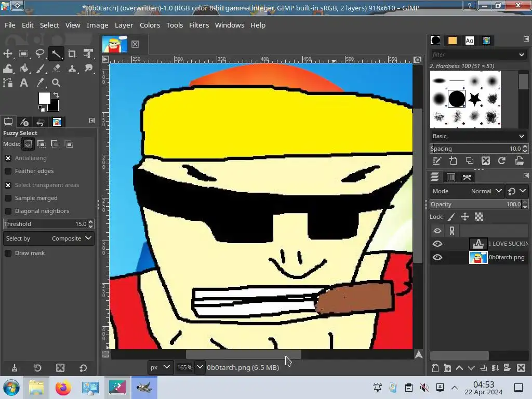
Task: Click the white foreground color swatch
Action: (x=44, y=98)
